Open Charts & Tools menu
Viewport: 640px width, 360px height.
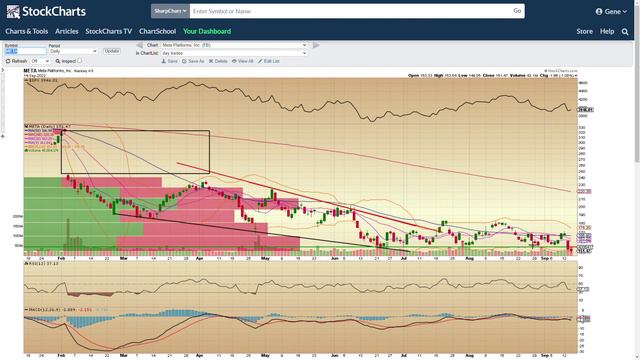[x=27, y=31]
